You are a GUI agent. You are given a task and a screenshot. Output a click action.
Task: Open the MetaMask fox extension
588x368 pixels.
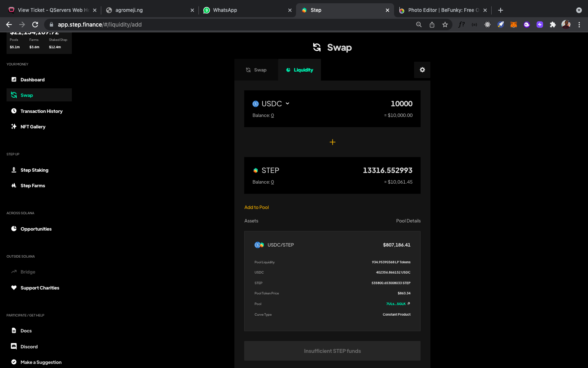pos(514,25)
